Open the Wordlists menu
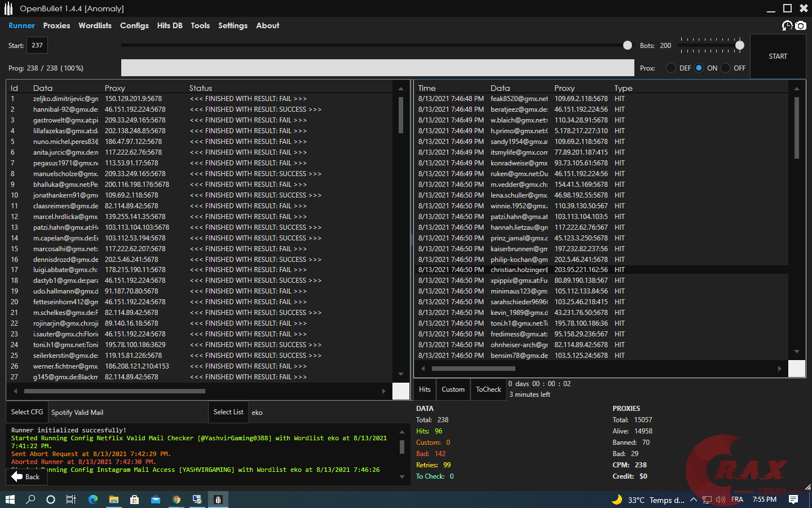 (95, 25)
